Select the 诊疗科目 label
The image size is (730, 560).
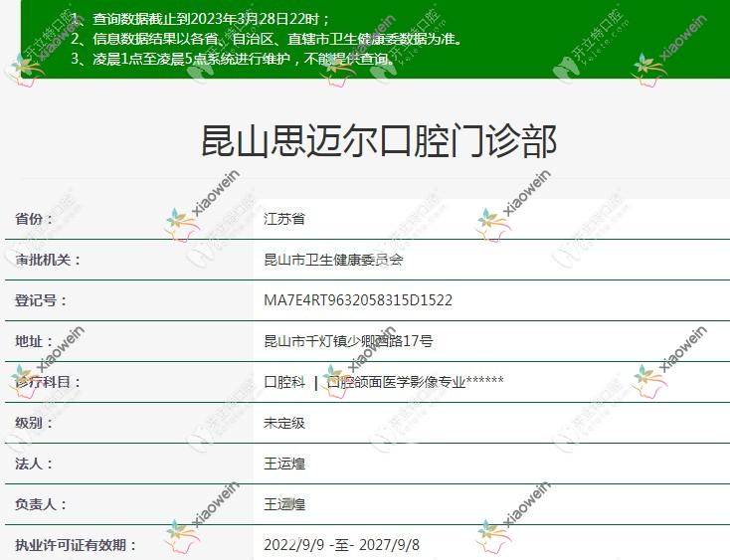point(48,382)
